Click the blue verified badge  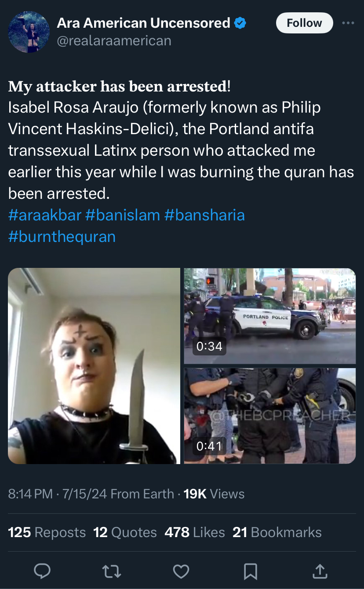[x=240, y=23]
